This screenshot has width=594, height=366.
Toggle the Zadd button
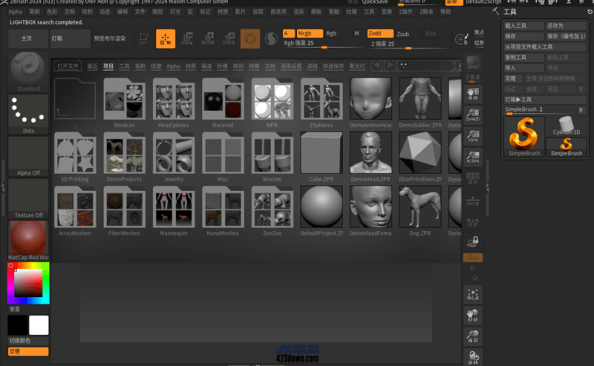click(380, 33)
